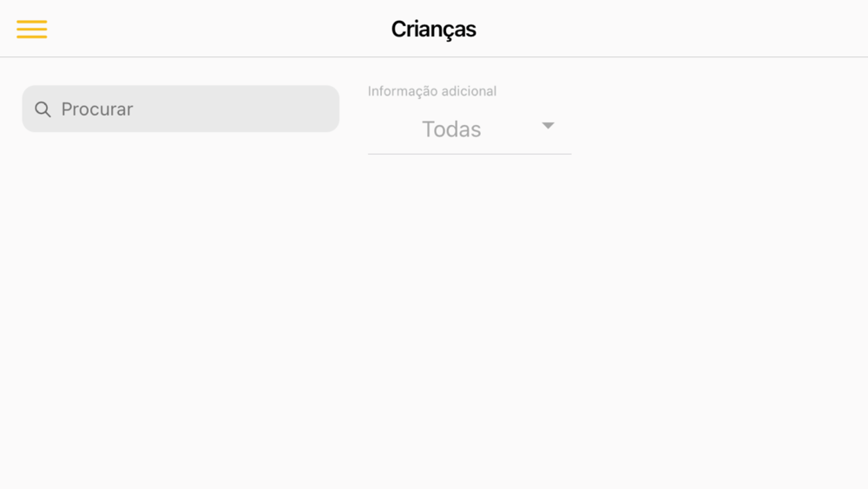Viewport: 868px width, 489px height.
Task: Expand the Todas dropdown arrow
Action: coord(548,126)
